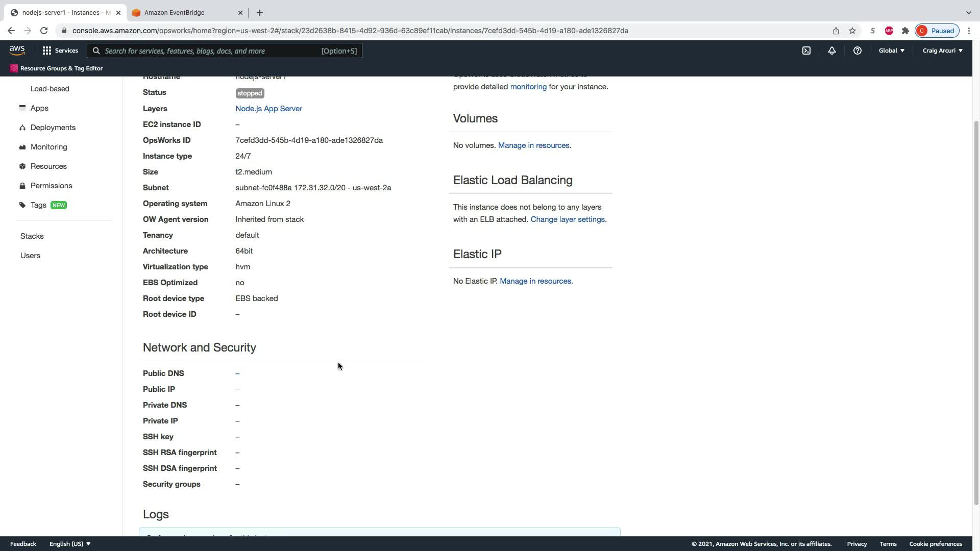Open Deployments in sidebar
Screen dimensions: 980x551
53,128
